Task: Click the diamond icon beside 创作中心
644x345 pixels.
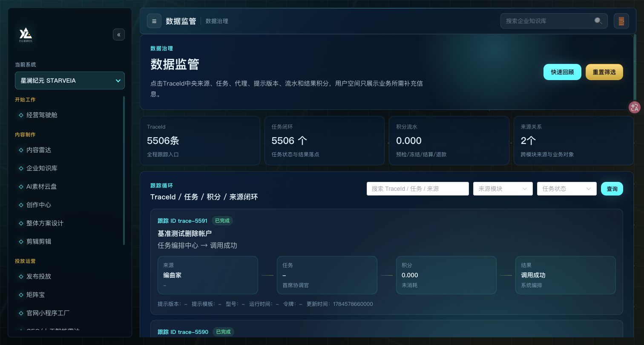Action: [21, 205]
